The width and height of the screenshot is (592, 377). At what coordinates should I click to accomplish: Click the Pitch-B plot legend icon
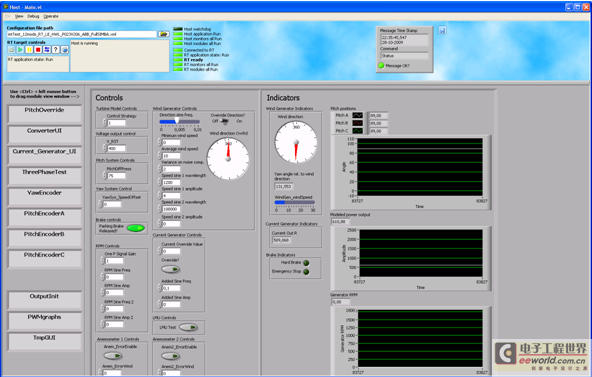pyautogui.click(x=357, y=123)
